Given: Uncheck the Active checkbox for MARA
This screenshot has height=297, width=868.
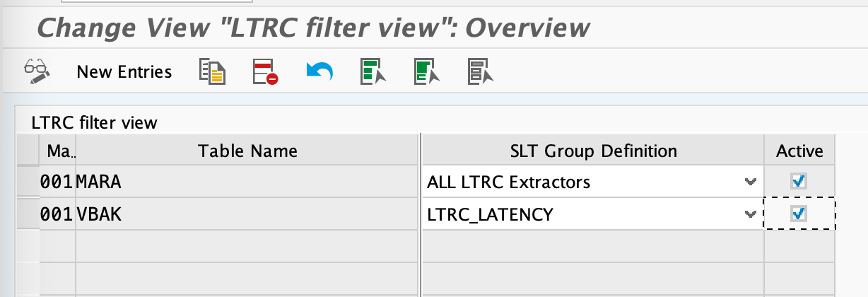Looking at the screenshot, I should click(799, 182).
